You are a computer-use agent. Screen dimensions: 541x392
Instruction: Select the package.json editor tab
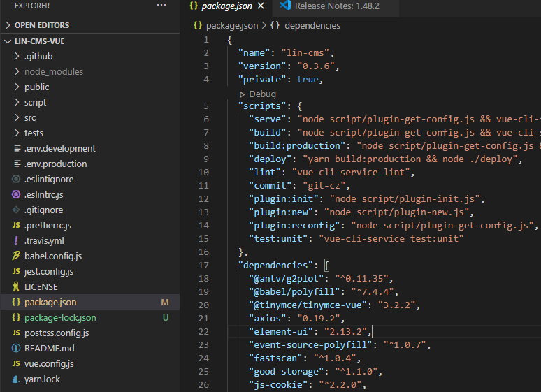(226, 6)
